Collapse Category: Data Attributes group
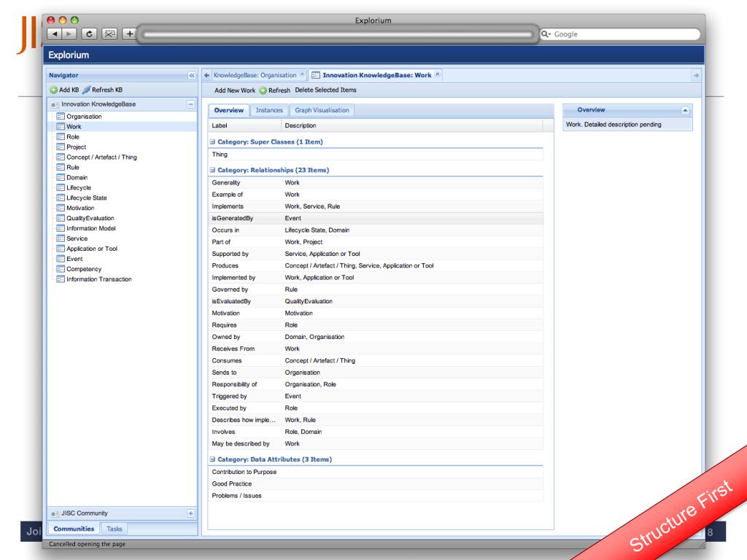This screenshot has height=560, width=747. tap(212, 459)
